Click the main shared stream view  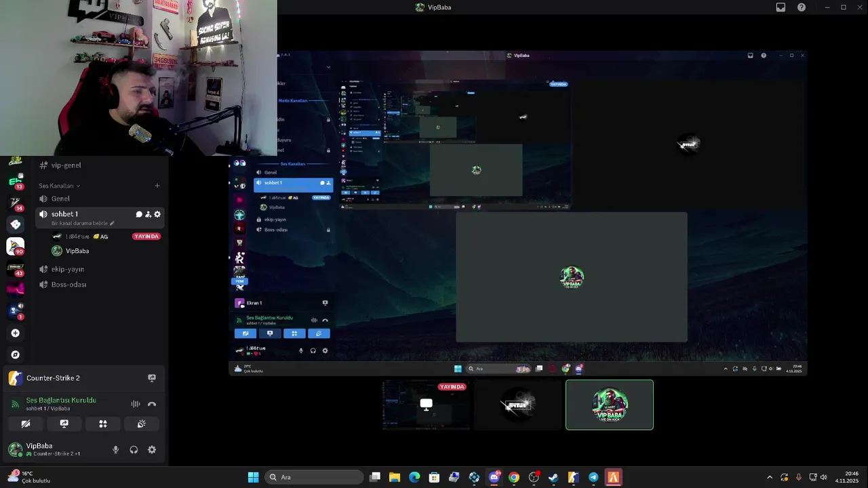click(x=518, y=212)
